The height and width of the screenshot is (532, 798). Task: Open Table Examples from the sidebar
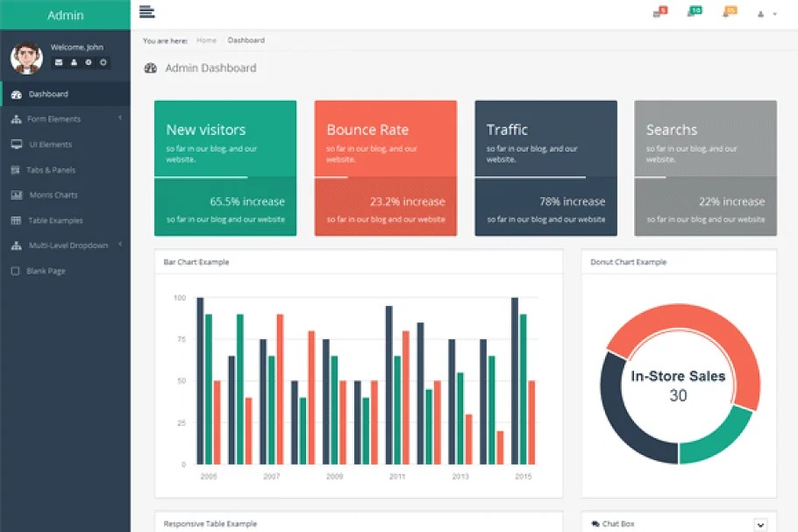(x=55, y=220)
